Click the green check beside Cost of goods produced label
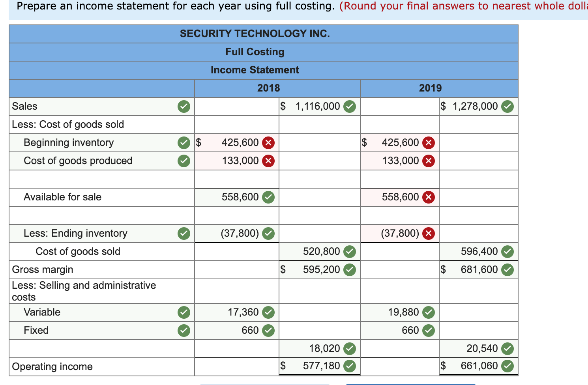588x385 pixels. coord(184,161)
